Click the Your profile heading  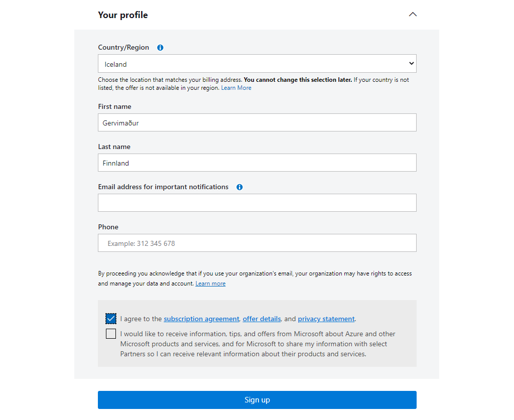pyautogui.click(x=123, y=15)
